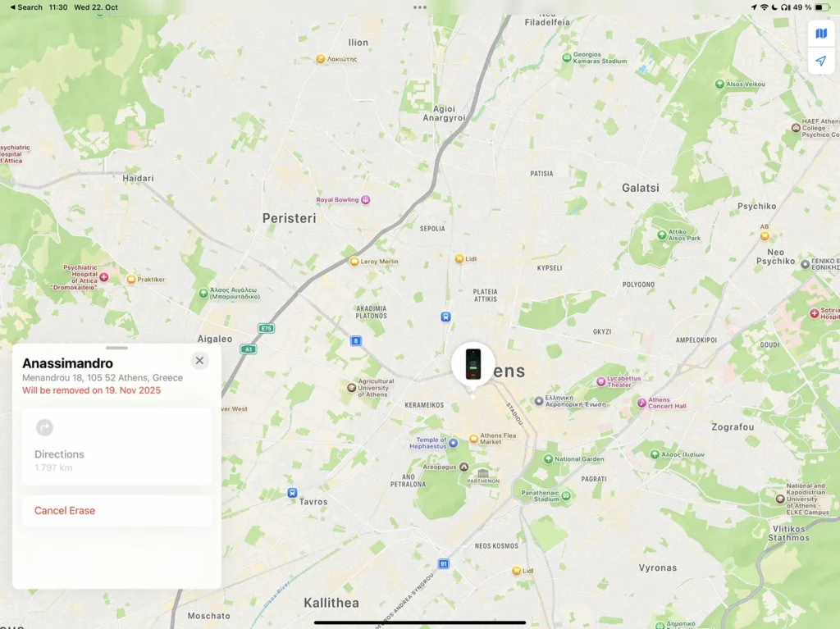840x629 pixels.
Task: Tap the Parthenon landmark icon
Action: pyautogui.click(x=482, y=473)
